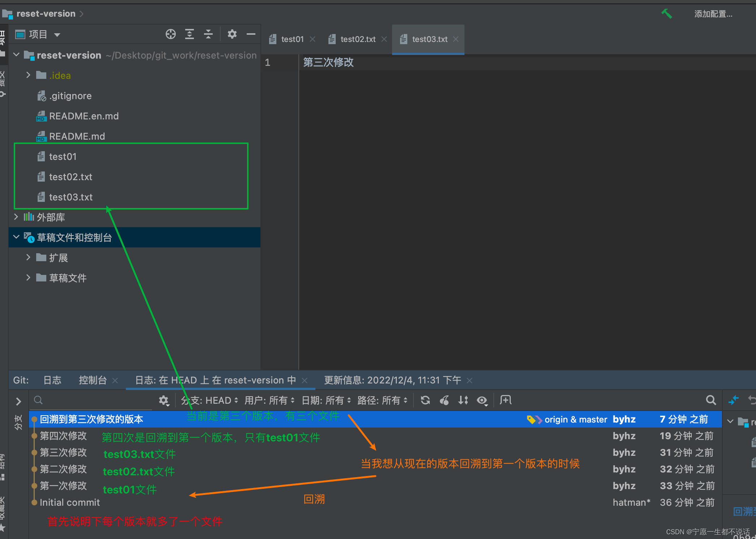Open the eye view options icon
The height and width of the screenshot is (539, 756).
coord(482,400)
